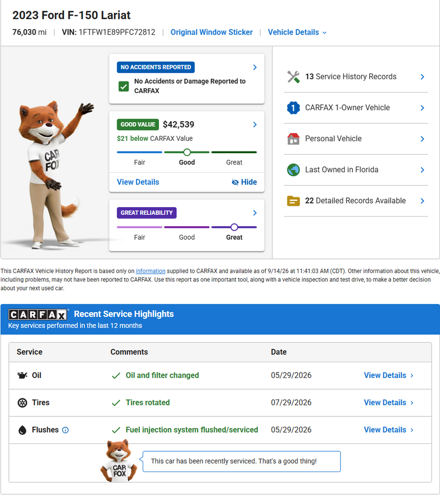Screen dimensions: 440x504
Task: Click the 22 Detailed Records Available text
Action: (355, 201)
